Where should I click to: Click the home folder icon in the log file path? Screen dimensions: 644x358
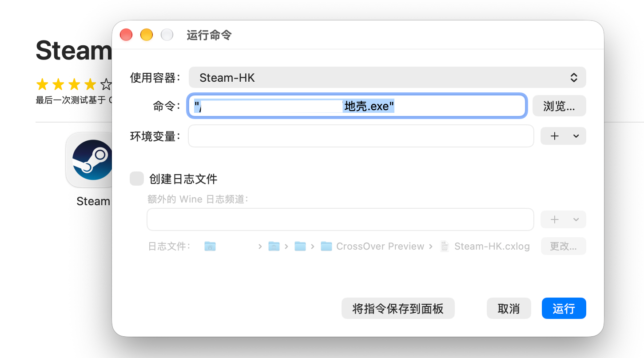tap(210, 246)
